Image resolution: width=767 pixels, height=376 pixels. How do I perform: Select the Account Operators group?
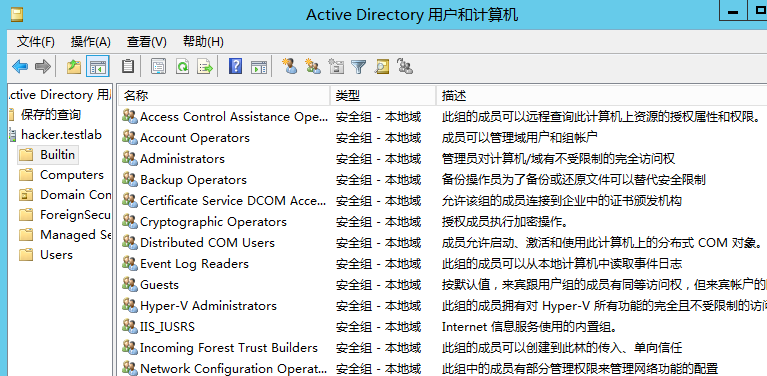pos(195,138)
